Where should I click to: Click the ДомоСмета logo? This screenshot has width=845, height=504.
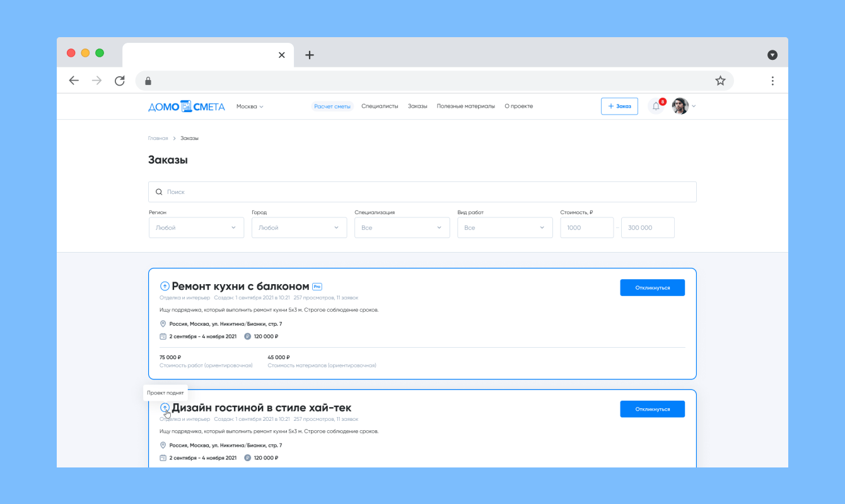(187, 106)
